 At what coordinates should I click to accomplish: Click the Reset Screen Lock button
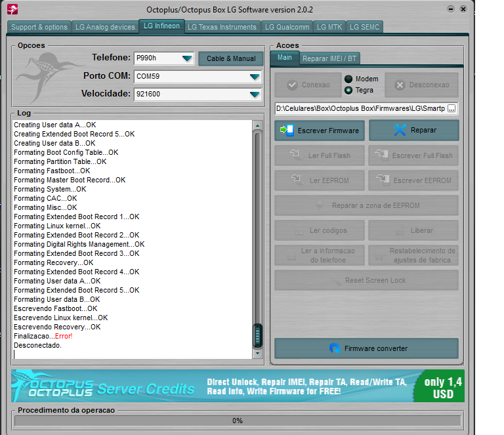point(366,280)
